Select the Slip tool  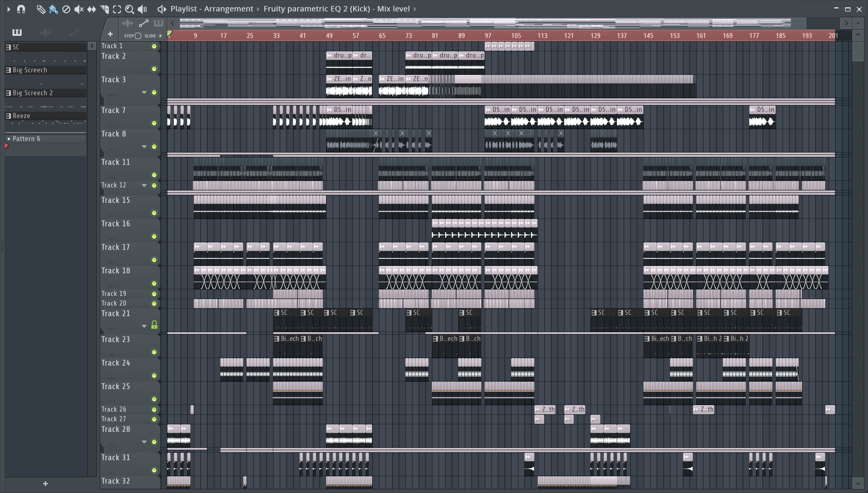tap(91, 9)
